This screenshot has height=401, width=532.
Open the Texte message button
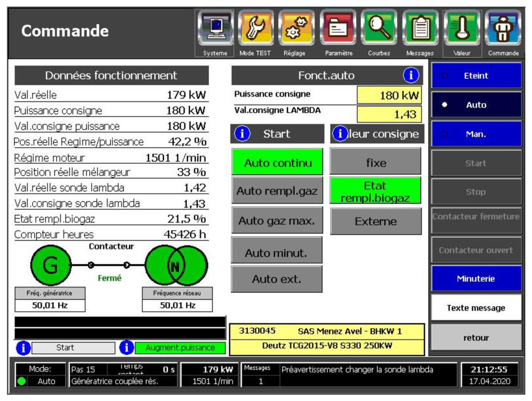[x=476, y=308]
